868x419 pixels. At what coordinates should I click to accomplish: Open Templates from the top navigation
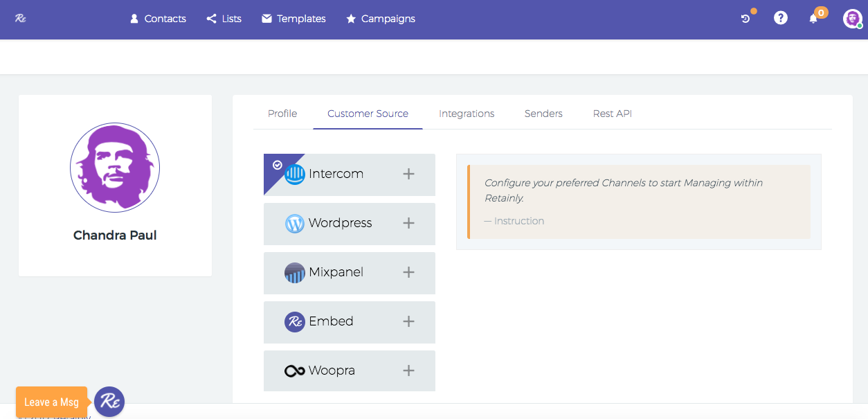293,19
